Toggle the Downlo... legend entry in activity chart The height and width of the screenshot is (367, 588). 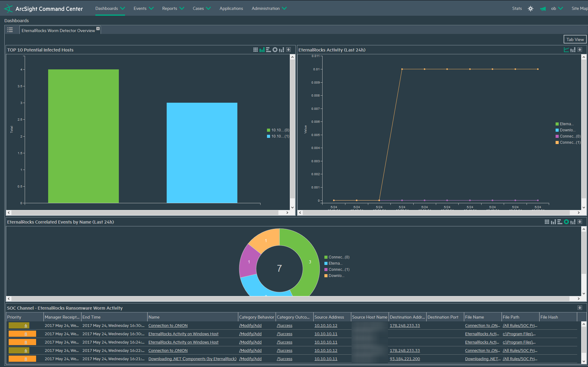point(565,130)
